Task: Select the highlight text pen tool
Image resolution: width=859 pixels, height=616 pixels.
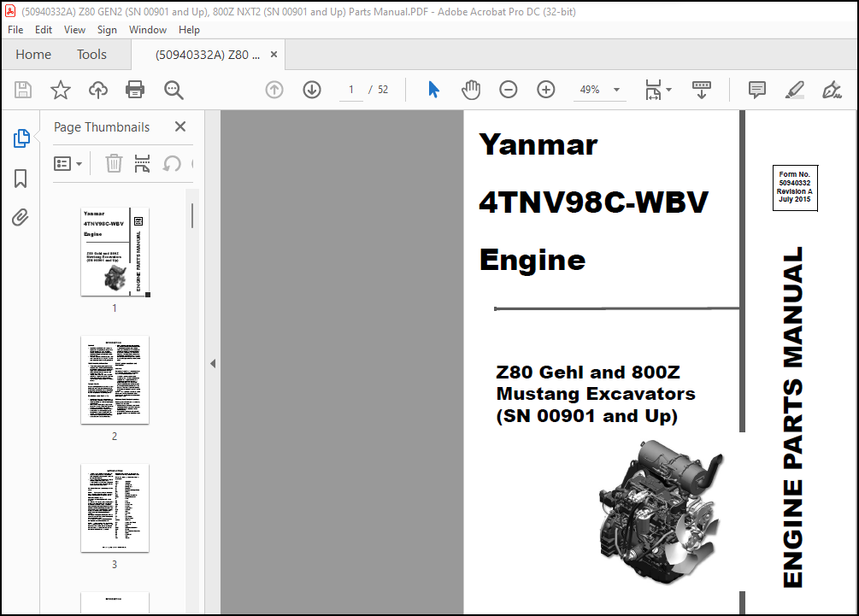Action: pyautogui.click(x=794, y=89)
